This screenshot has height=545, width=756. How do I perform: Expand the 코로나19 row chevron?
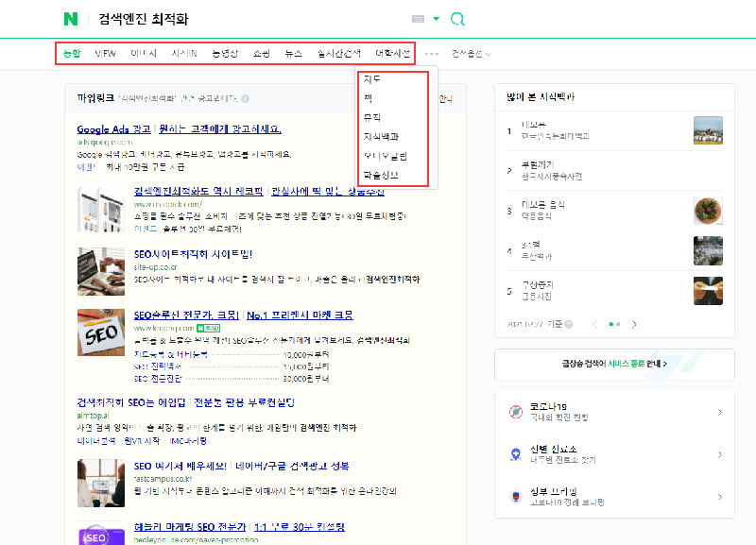click(x=719, y=412)
